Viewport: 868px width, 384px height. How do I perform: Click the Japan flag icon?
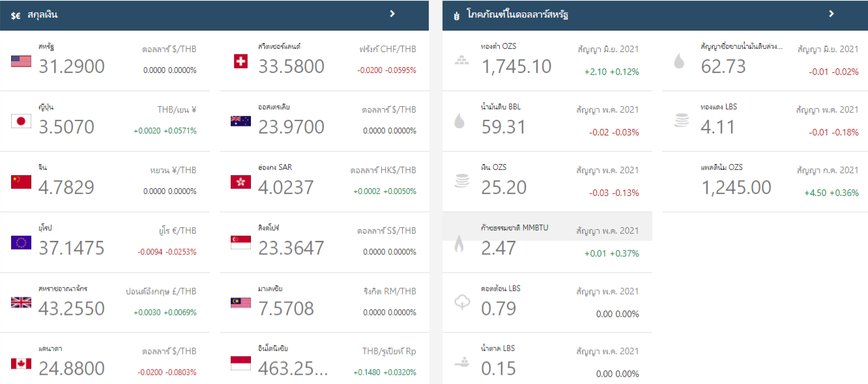[21, 121]
